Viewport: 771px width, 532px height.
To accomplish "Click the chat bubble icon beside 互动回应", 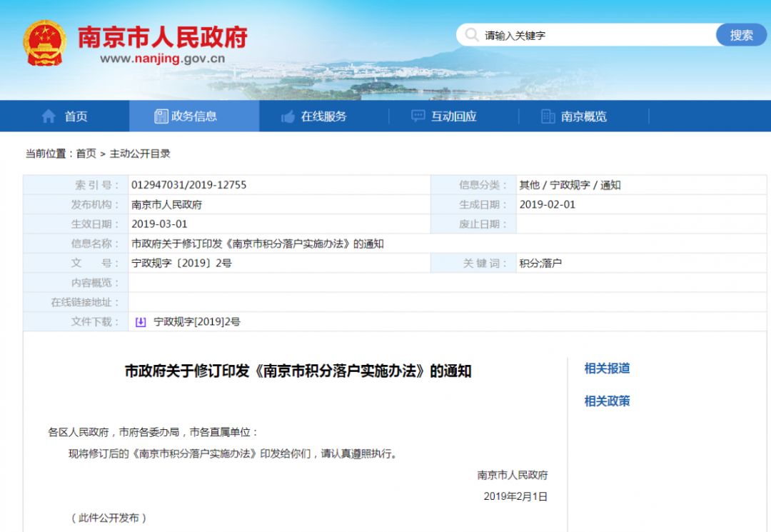I will (418, 116).
